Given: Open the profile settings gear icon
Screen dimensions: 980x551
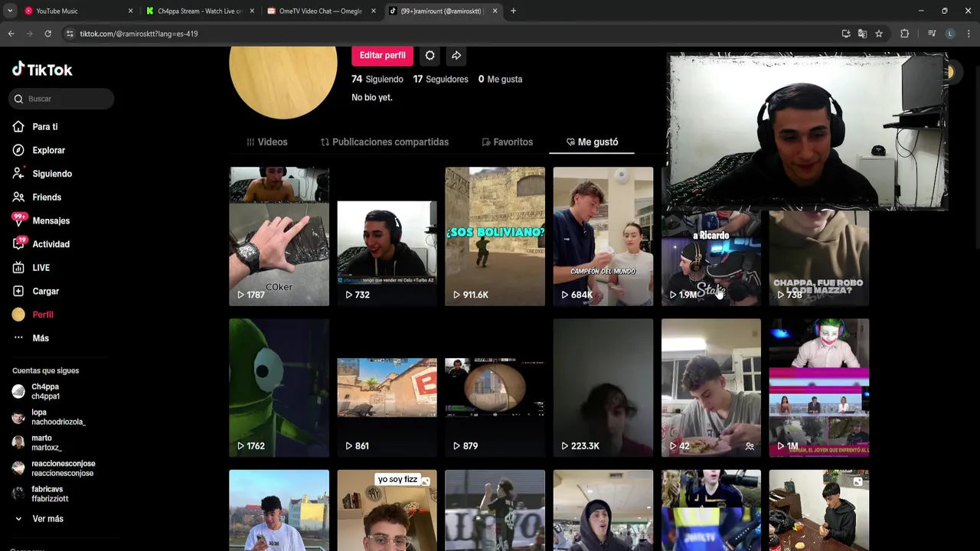Looking at the screenshot, I should tap(430, 55).
